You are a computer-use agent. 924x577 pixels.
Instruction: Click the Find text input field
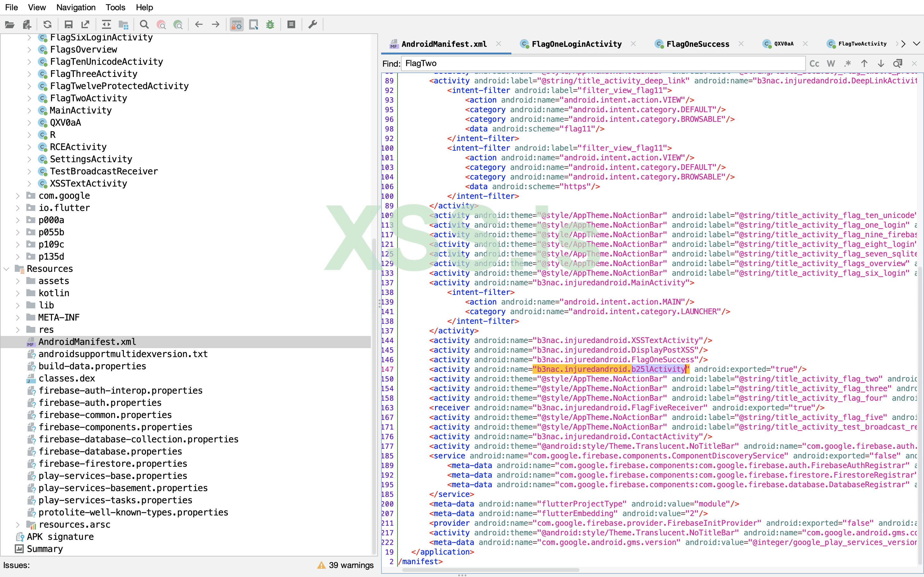click(603, 64)
